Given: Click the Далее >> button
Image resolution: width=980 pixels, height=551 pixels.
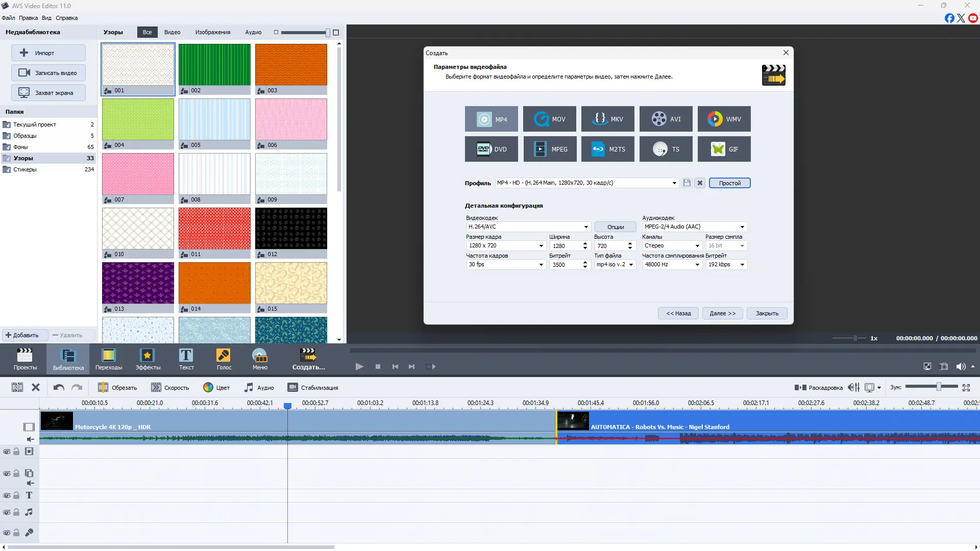Looking at the screenshot, I should click(x=722, y=313).
